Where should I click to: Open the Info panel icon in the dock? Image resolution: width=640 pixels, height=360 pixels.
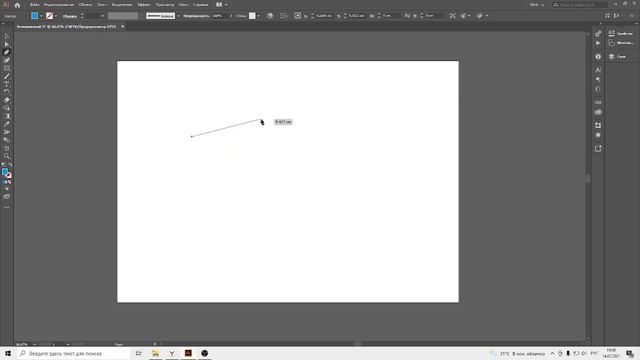pos(598,56)
